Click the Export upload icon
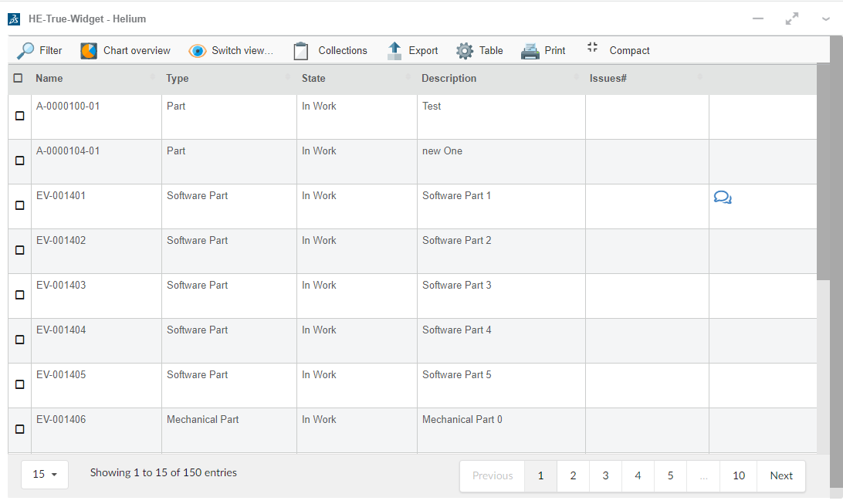The image size is (843, 504). click(x=394, y=51)
